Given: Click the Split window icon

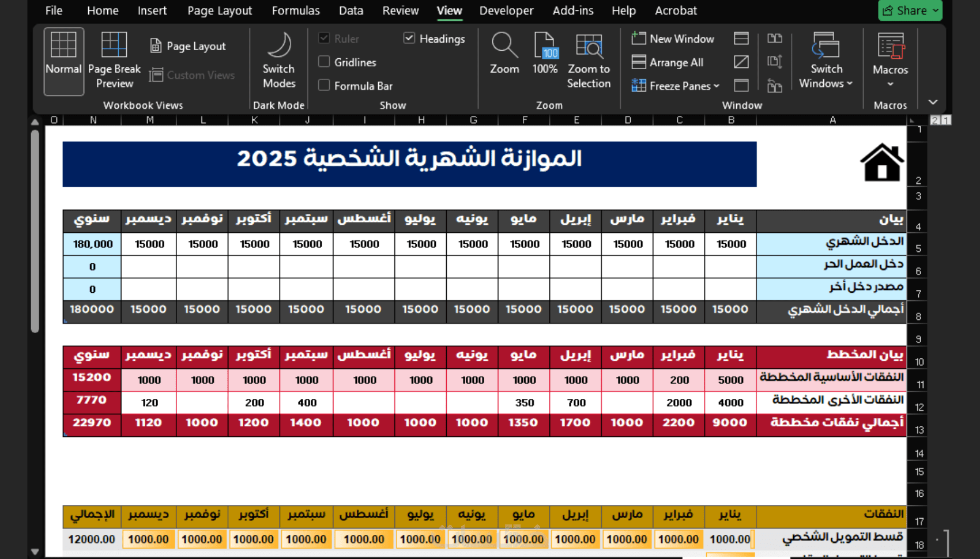Looking at the screenshot, I should [741, 39].
